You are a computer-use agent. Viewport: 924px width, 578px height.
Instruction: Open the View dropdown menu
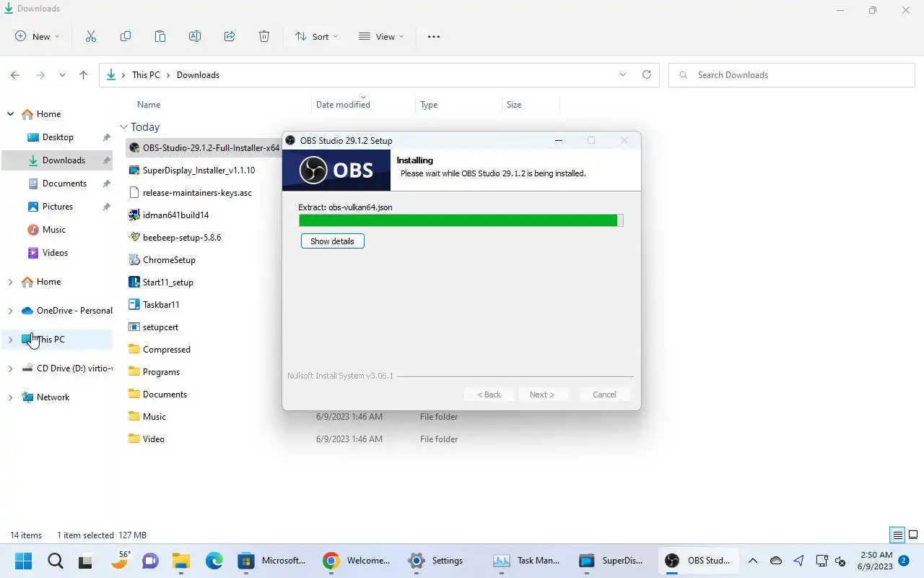pos(381,36)
